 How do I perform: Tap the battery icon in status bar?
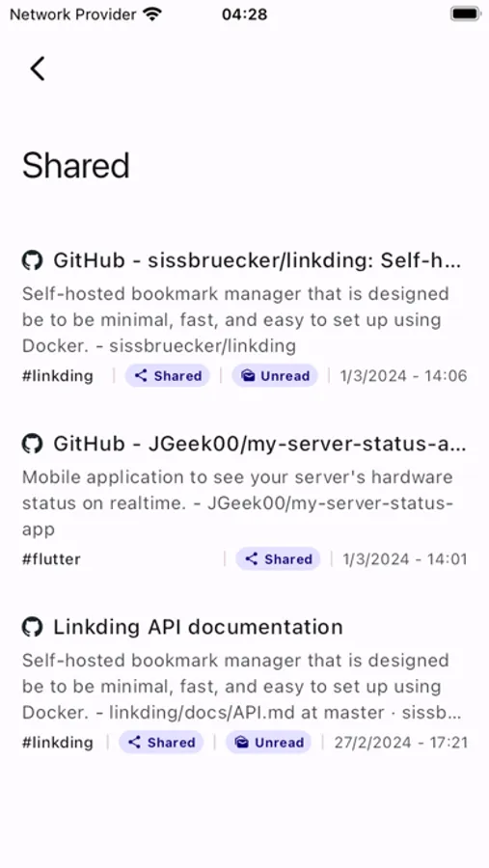coord(465,14)
